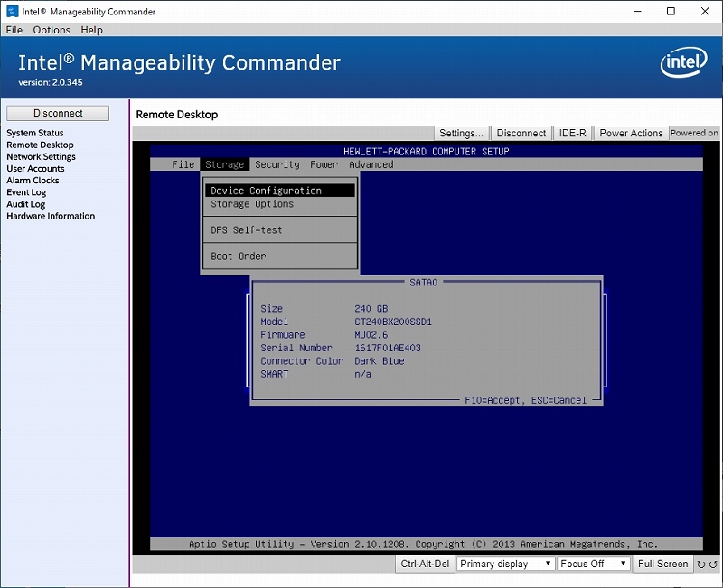Click the IDE-R button
Image resolution: width=723 pixels, height=588 pixels.
[x=573, y=133]
